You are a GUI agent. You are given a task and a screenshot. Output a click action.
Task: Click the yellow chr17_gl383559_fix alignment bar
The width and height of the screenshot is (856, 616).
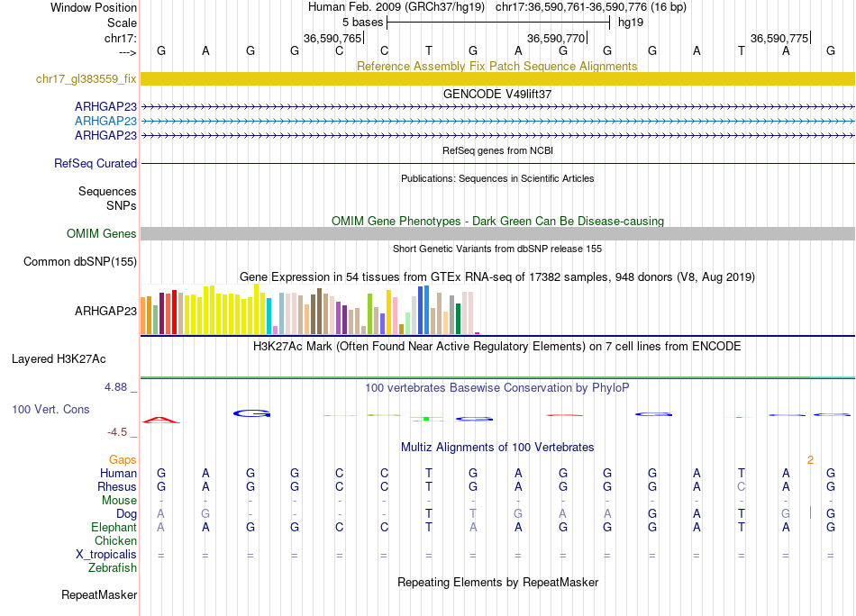click(x=497, y=78)
